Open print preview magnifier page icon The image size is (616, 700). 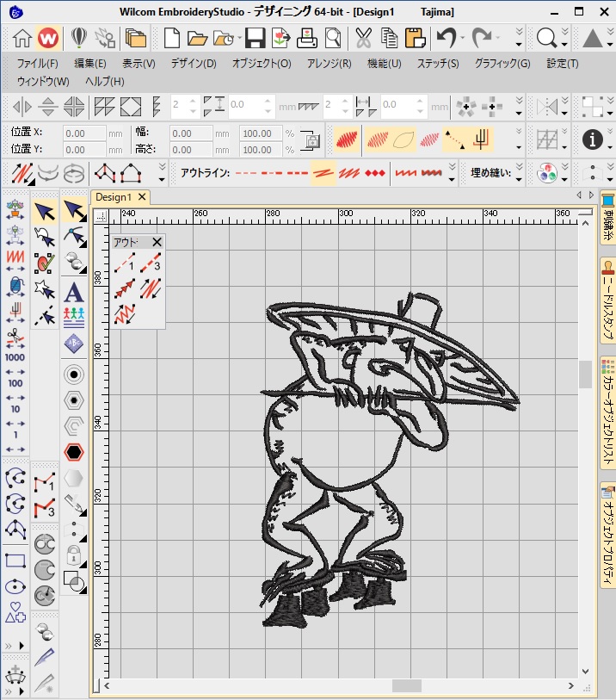click(x=333, y=39)
